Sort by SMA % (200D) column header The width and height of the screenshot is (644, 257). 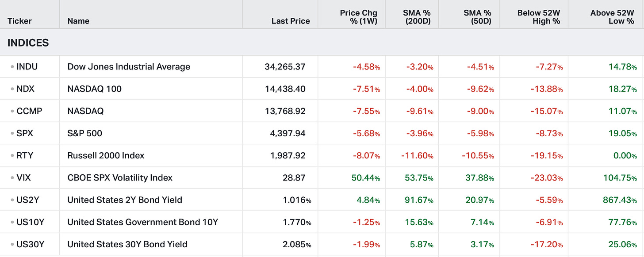(417, 17)
